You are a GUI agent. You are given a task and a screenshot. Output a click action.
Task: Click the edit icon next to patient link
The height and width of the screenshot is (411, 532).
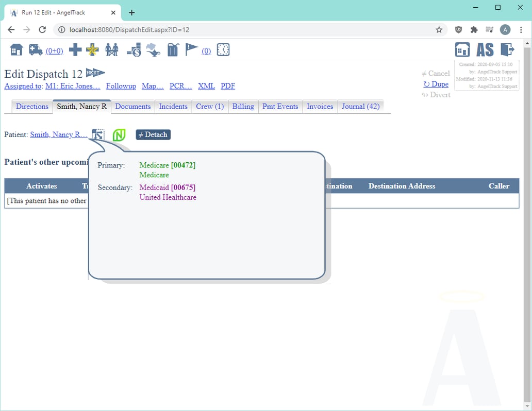97,134
